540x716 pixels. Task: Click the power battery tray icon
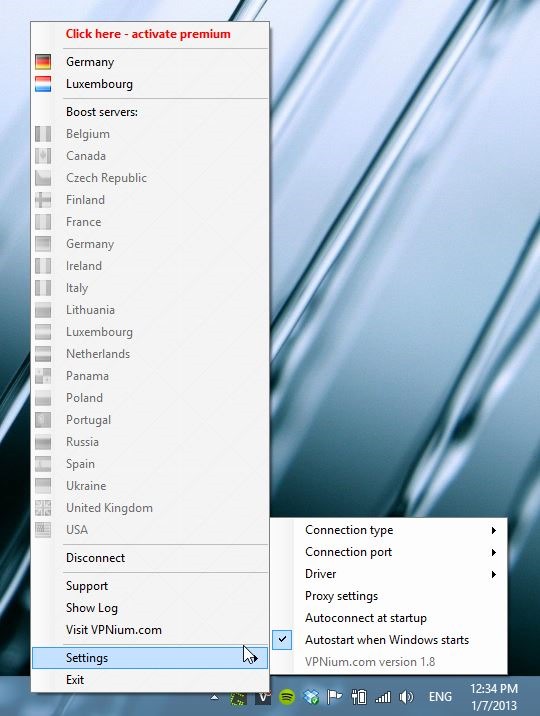359,697
